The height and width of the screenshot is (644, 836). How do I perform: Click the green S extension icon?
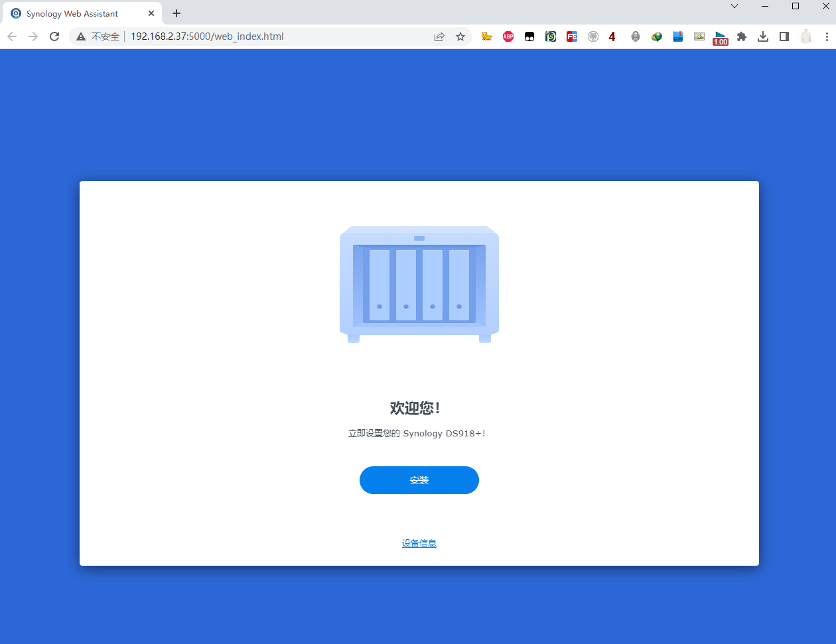click(551, 36)
